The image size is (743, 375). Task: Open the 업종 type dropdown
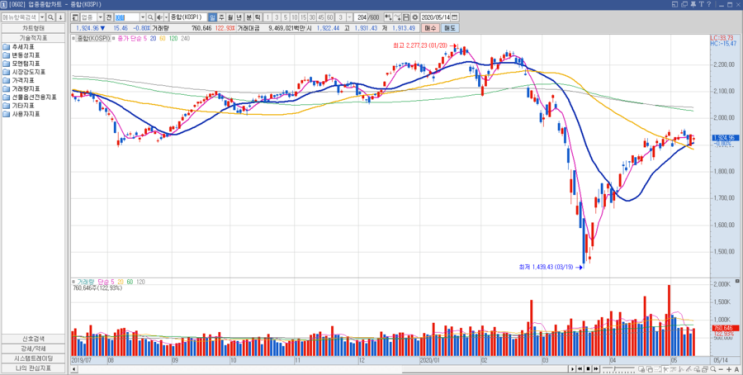(100, 17)
